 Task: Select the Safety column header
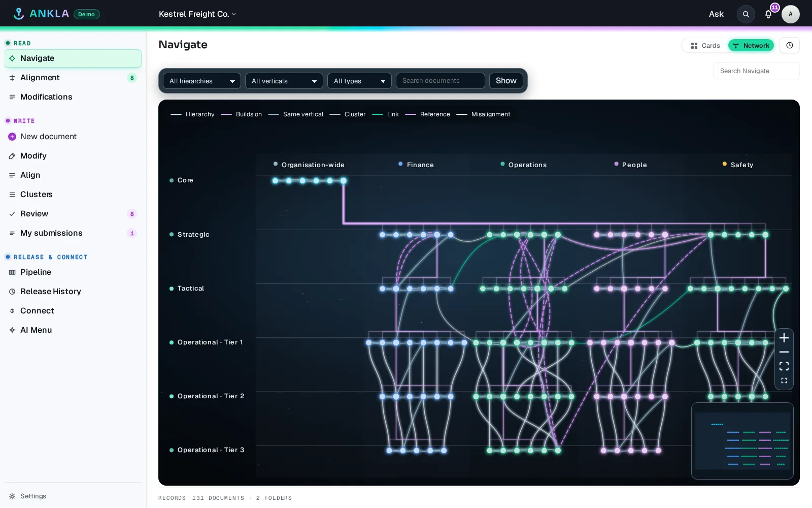click(737, 165)
